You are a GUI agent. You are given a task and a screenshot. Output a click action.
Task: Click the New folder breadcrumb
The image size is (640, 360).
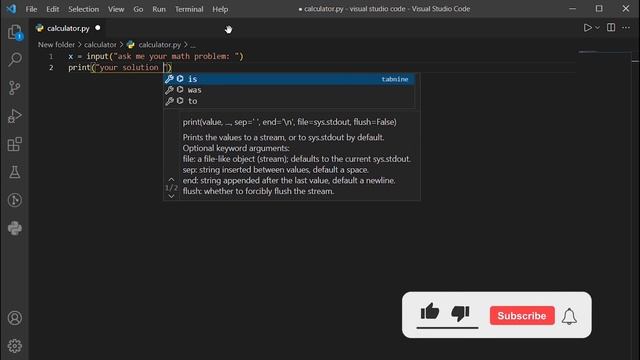(56, 44)
